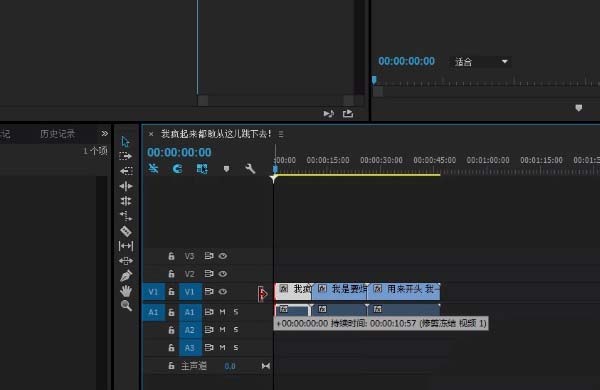Switch to 历史记录 tab
Viewport: 600px width, 390px height.
tap(57, 134)
